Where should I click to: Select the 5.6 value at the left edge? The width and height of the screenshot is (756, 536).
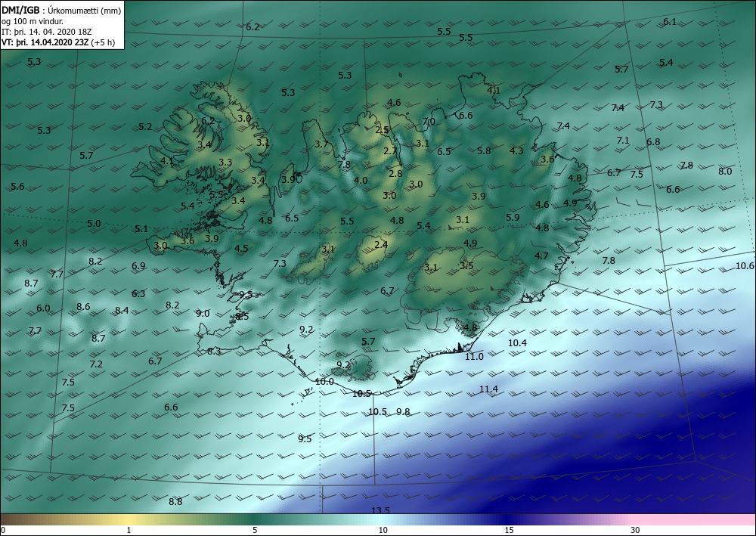[17, 187]
